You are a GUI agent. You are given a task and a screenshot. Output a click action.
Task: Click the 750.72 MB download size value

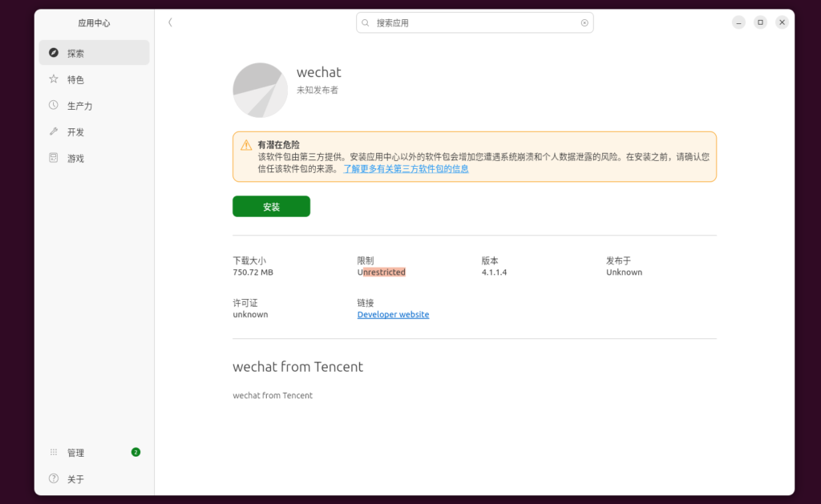pos(253,272)
